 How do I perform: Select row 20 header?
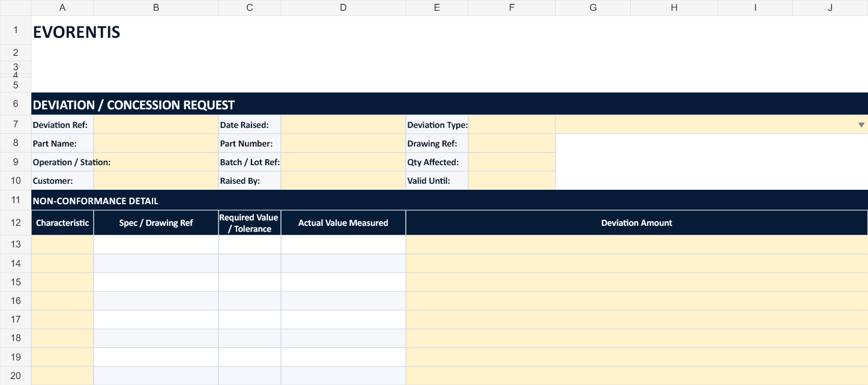point(16,376)
